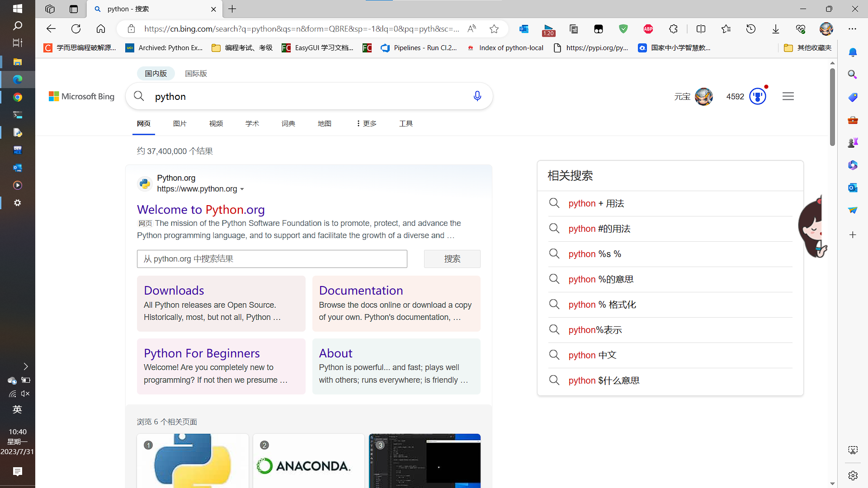This screenshot has width=868, height=488.
Task: Open Windows notification center icon
Action: pos(18,472)
